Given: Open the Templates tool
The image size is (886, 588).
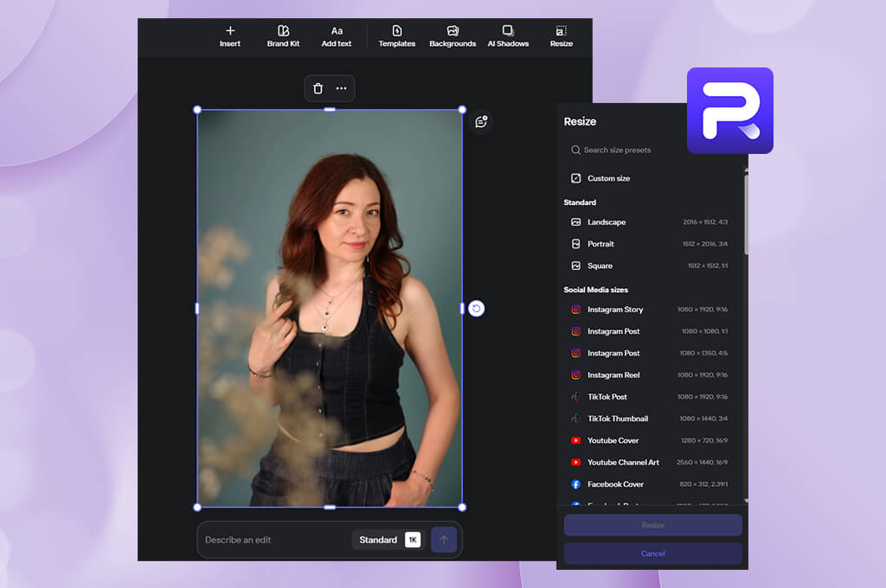Looking at the screenshot, I should (396, 36).
